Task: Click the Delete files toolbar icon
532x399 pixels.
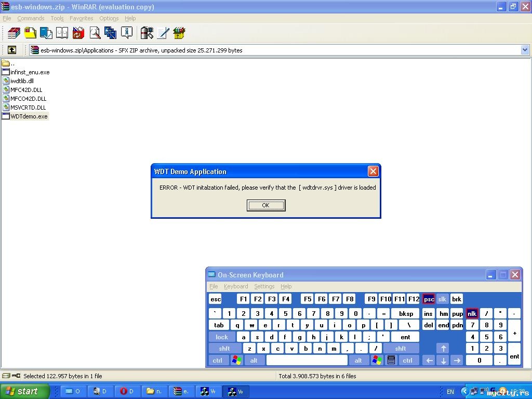Action: tap(78, 33)
